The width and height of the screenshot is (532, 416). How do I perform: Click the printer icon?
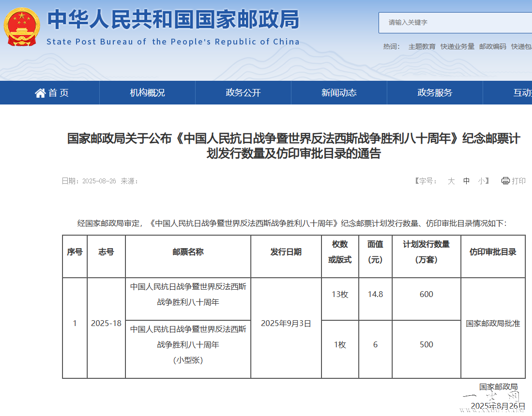[x=505, y=181]
